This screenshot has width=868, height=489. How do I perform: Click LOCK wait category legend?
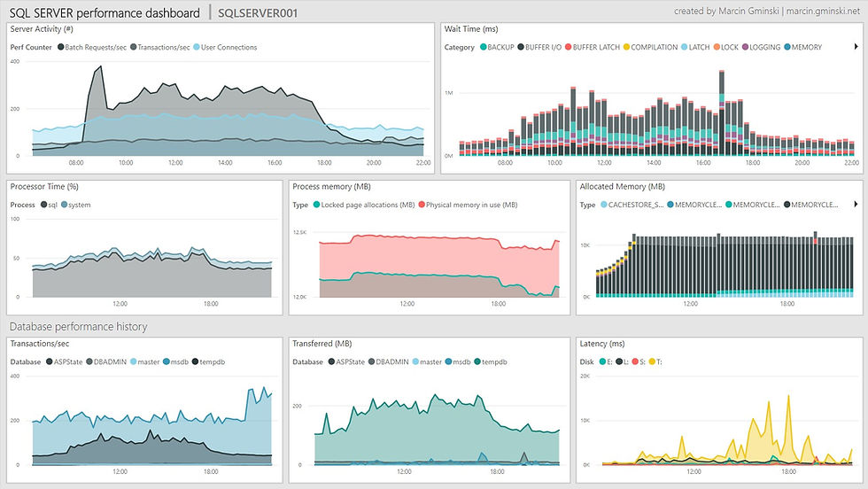pyautogui.click(x=725, y=47)
